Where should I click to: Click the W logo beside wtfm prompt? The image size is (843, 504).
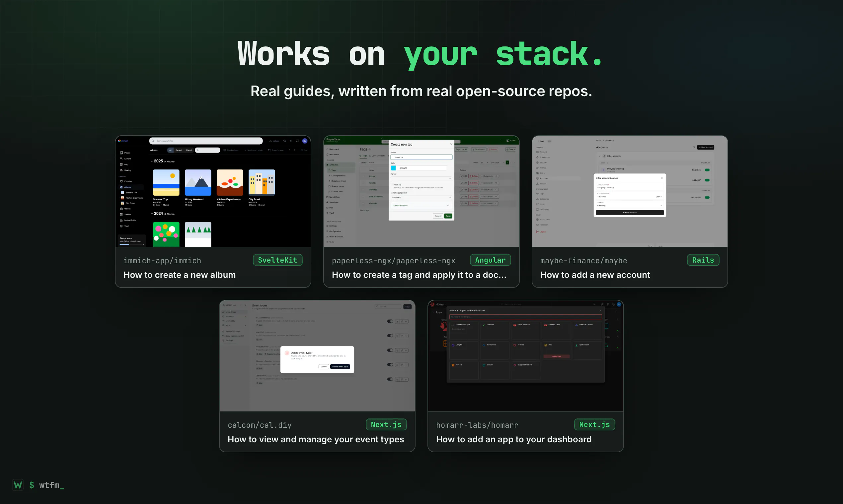point(18,485)
